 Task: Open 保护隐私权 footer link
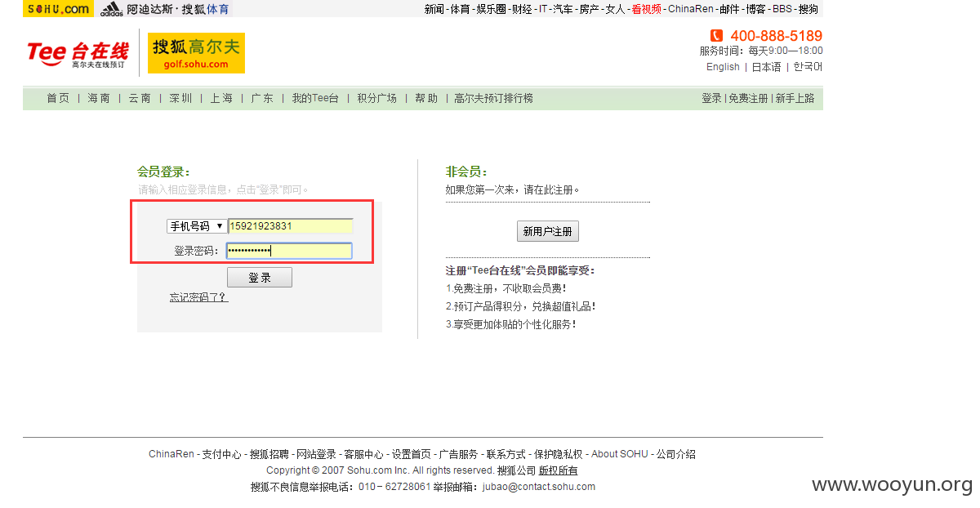[559, 454]
